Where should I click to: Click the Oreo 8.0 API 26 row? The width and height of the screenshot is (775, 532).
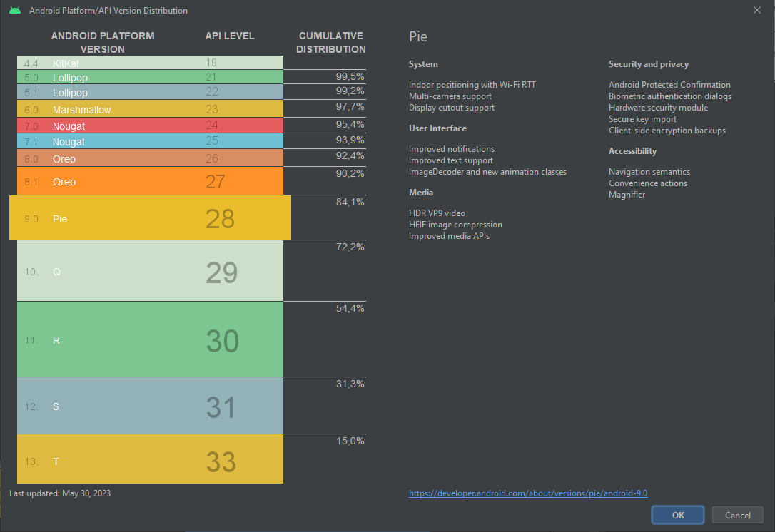tap(150, 158)
